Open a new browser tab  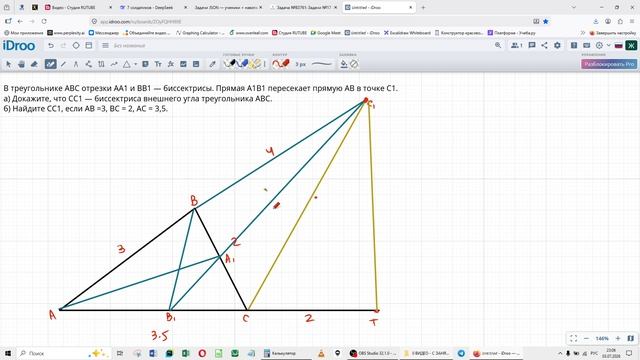pyautogui.click(x=423, y=7)
